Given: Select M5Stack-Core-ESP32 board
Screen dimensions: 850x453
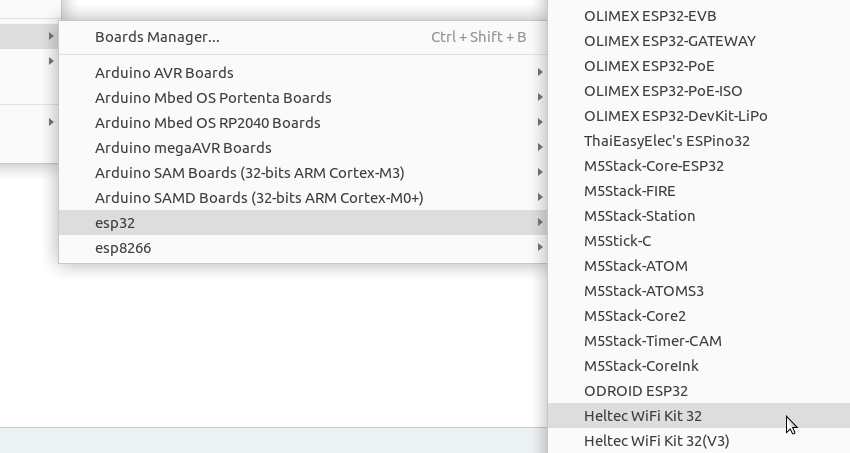Looking at the screenshot, I should [699, 166].
